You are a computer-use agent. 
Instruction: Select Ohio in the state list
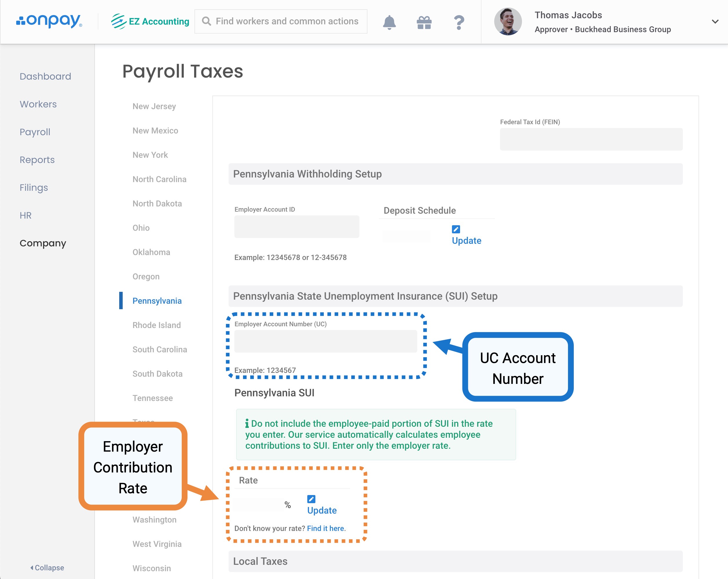pyautogui.click(x=141, y=228)
